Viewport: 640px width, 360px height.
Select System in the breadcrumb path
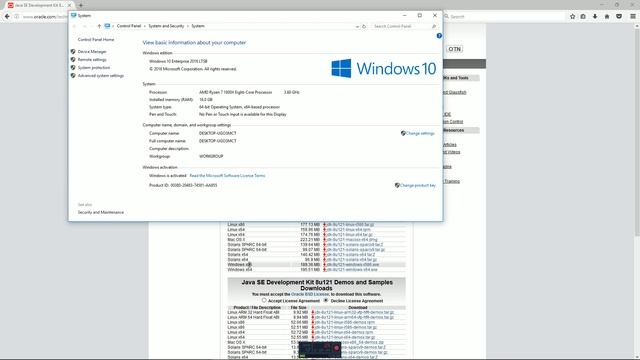point(198,26)
